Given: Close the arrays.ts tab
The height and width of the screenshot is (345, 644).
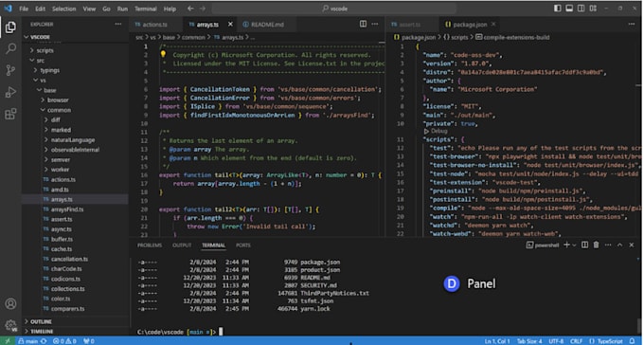Looking at the screenshot, I should [230, 25].
